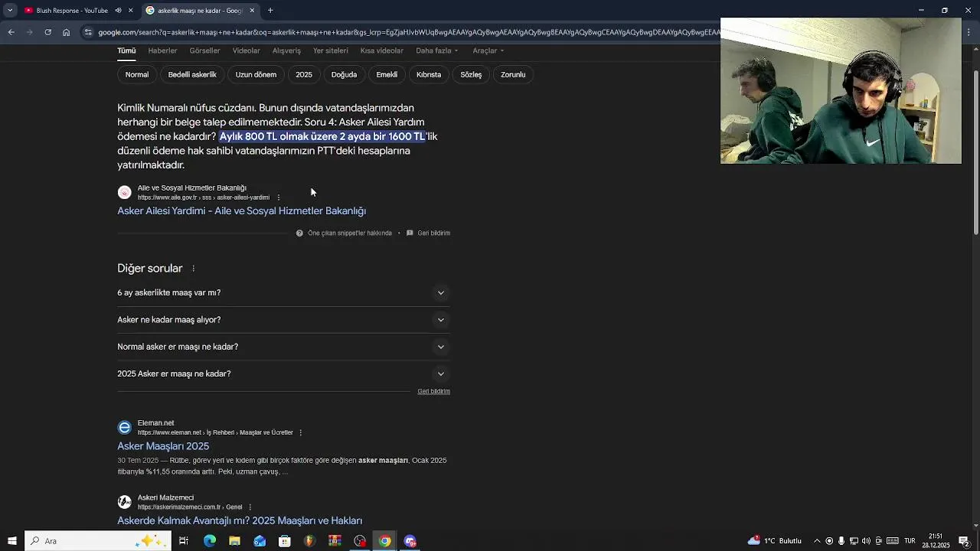
Task: Select the Bedelli askerlik chip
Action: coord(192,74)
